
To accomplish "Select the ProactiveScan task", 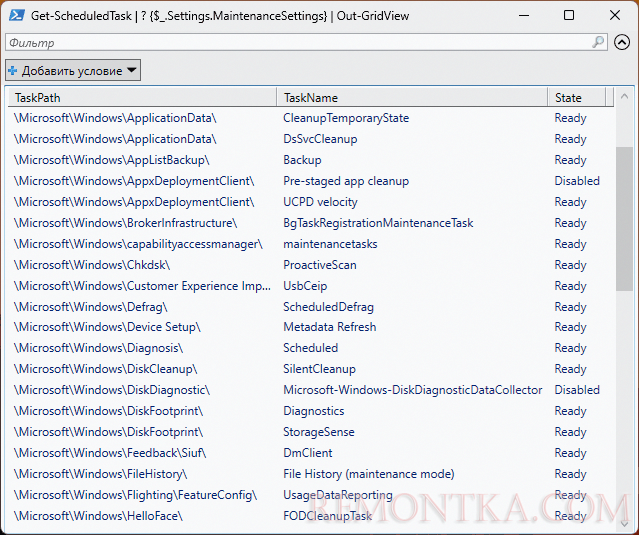I will coord(320,265).
